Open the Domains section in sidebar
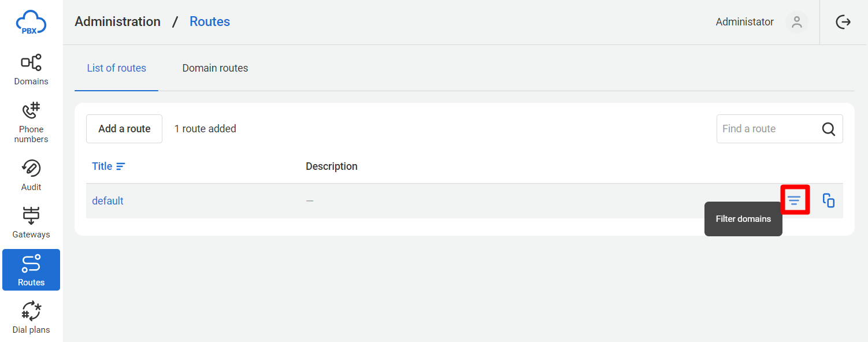The image size is (868, 342). [31, 69]
